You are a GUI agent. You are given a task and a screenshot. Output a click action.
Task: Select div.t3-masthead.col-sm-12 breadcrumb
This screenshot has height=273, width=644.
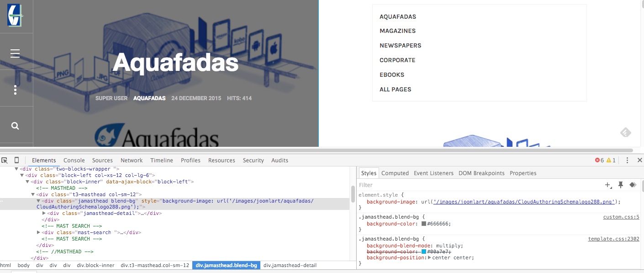(x=155, y=265)
